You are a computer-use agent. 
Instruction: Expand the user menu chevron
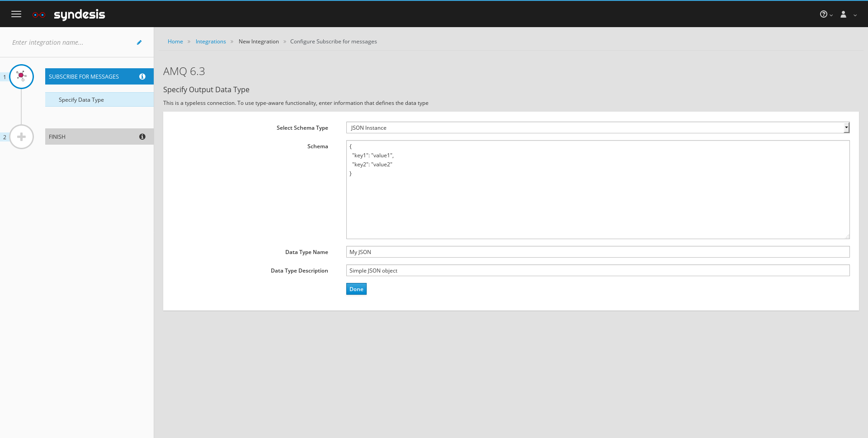click(855, 15)
